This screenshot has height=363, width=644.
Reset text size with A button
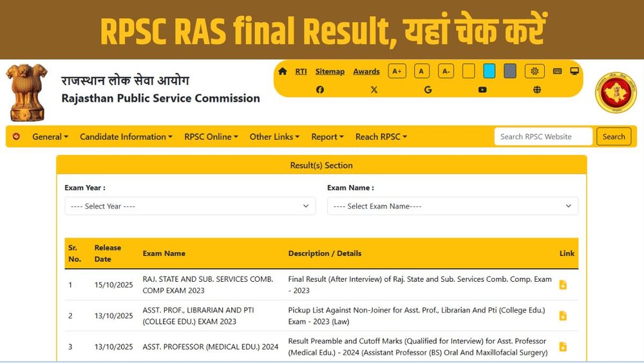pyautogui.click(x=422, y=72)
